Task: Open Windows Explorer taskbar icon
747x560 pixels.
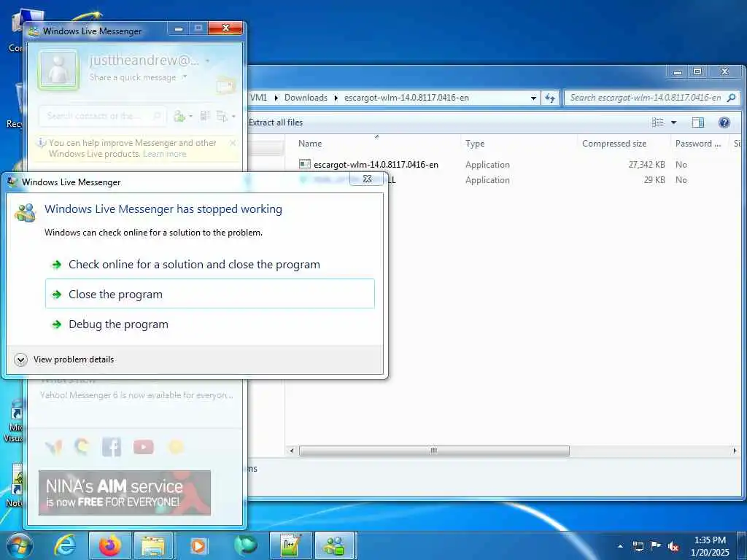Action: click(153, 545)
